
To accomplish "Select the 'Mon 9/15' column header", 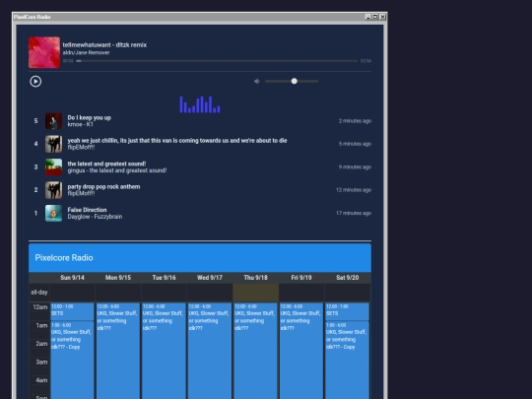I will 118,278.
